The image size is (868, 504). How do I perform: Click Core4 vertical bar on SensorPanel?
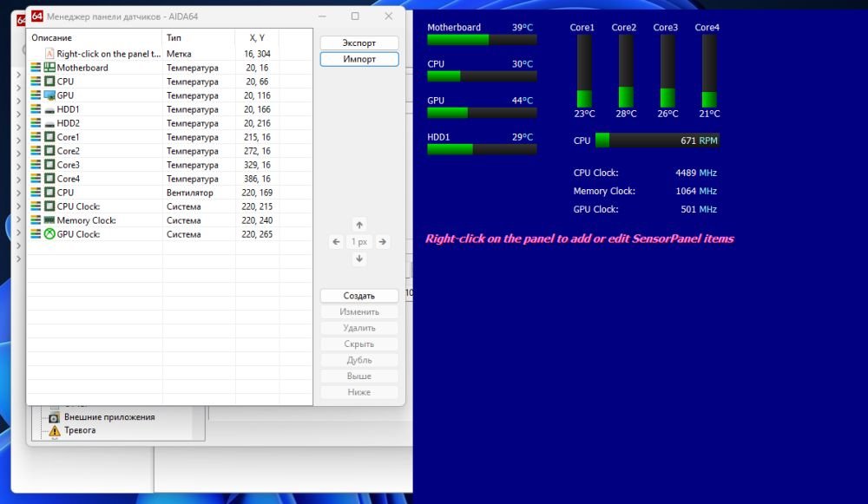[x=709, y=71]
